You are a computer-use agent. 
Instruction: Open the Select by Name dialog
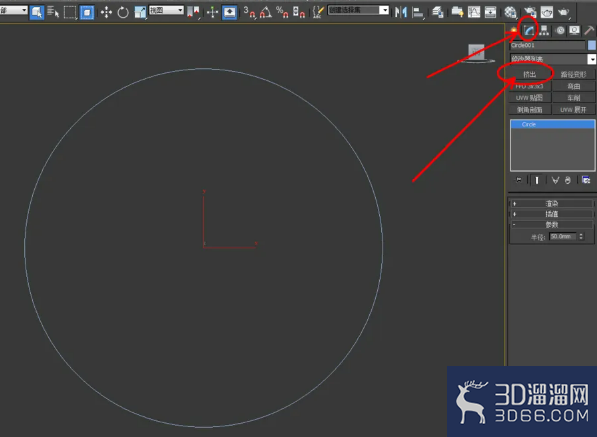[x=53, y=13]
